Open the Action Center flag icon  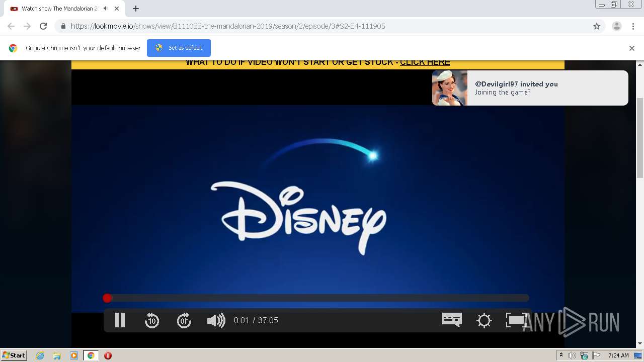(596, 355)
